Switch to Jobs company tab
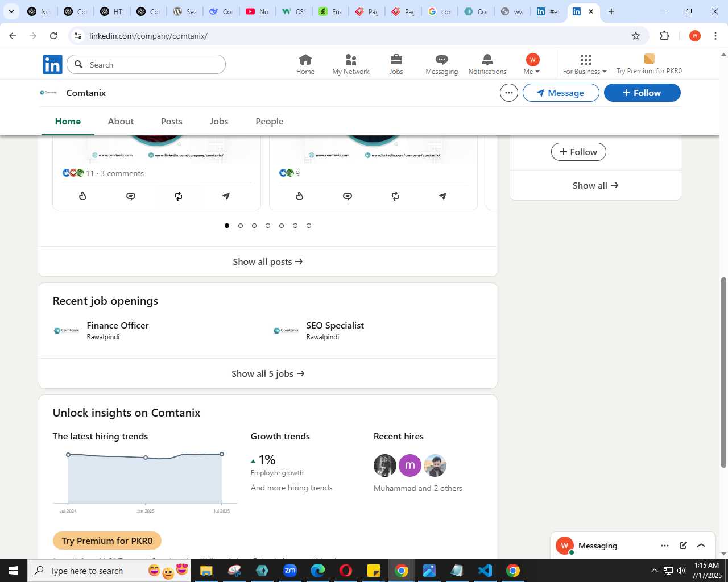 coord(219,121)
